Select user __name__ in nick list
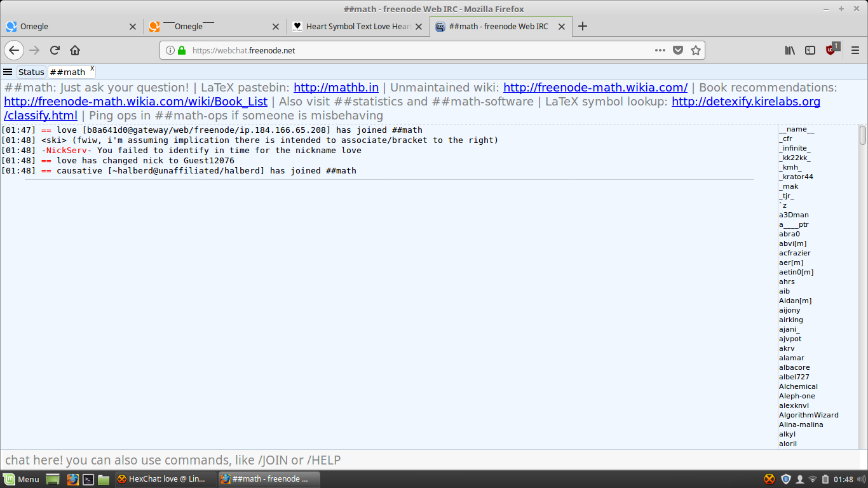Image resolution: width=868 pixels, height=488 pixels. pyautogui.click(x=796, y=129)
